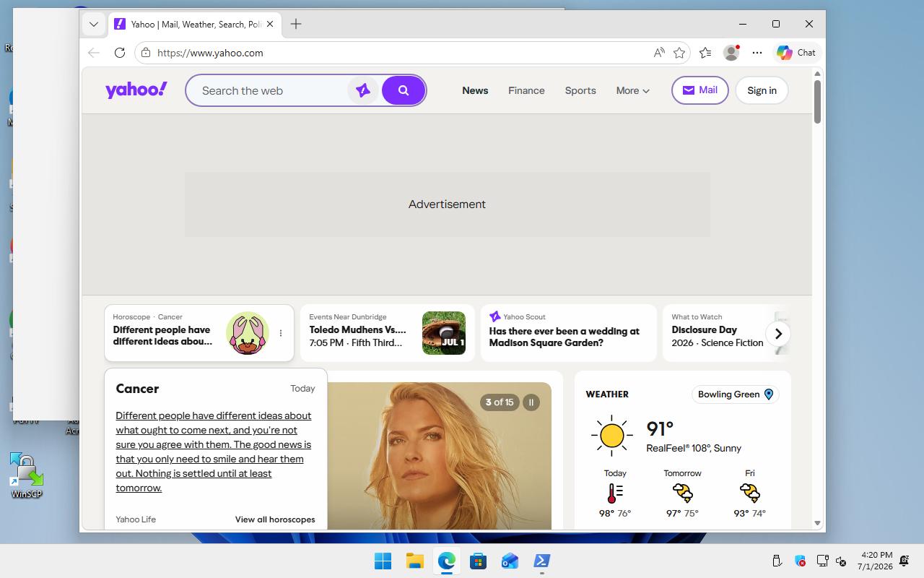Open Tomorrow's forecast

pyautogui.click(x=682, y=494)
